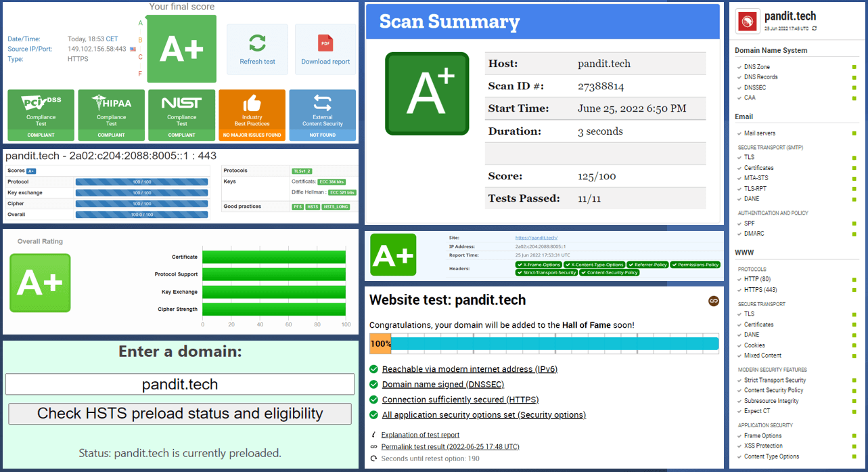
Task: Open the NIST Compliance Test tile
Action: pos(181,114)
